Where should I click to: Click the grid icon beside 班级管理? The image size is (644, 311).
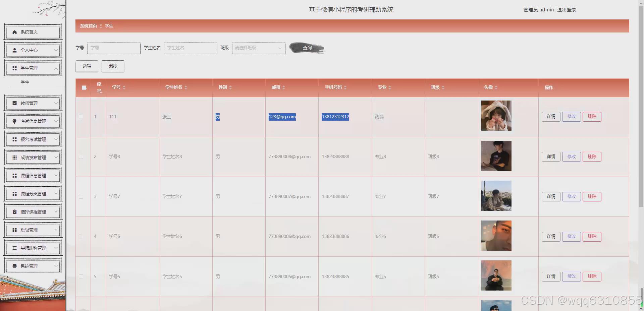point(14,230)
